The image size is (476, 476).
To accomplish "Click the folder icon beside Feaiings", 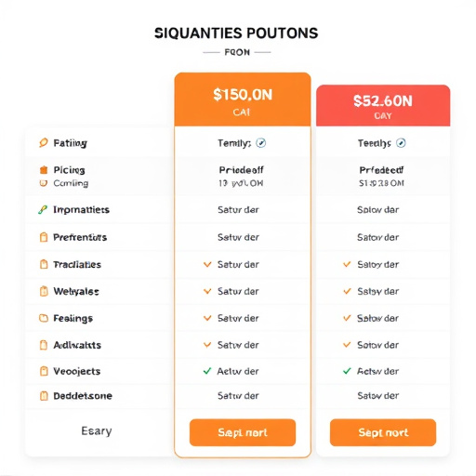I will coord(44,318).
